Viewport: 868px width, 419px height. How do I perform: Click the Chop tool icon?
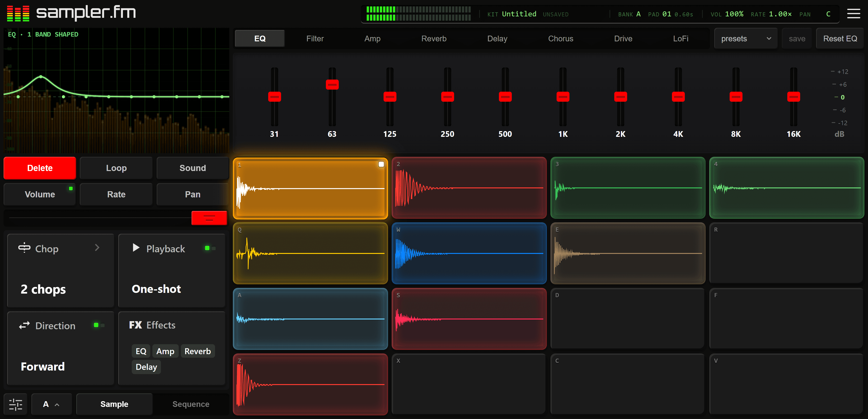pos(24,248)
